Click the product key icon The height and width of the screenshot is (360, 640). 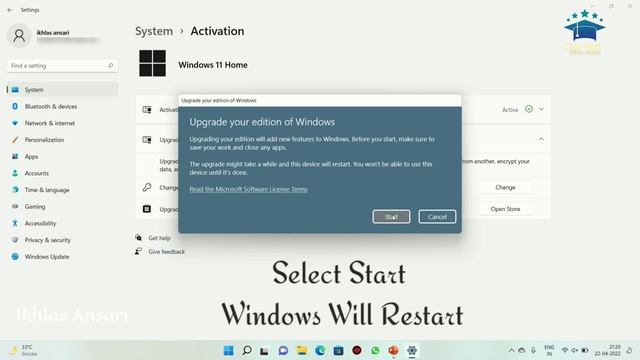coord(147,187)
